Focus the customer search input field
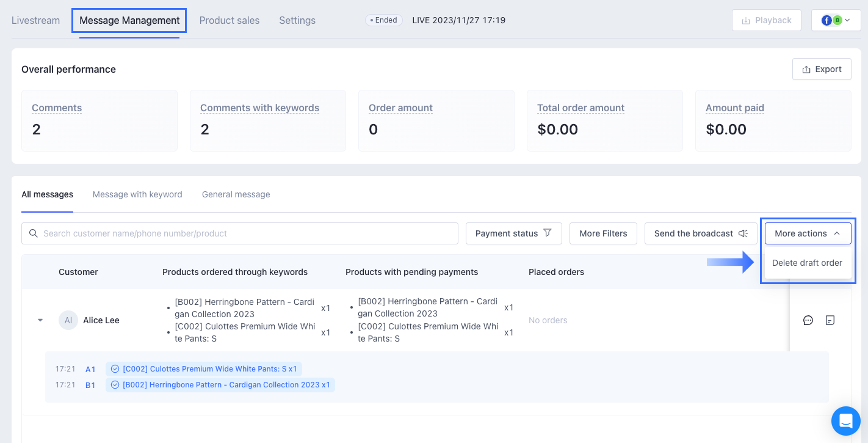Viewport: 868px width, 443px height. point(244,233)
